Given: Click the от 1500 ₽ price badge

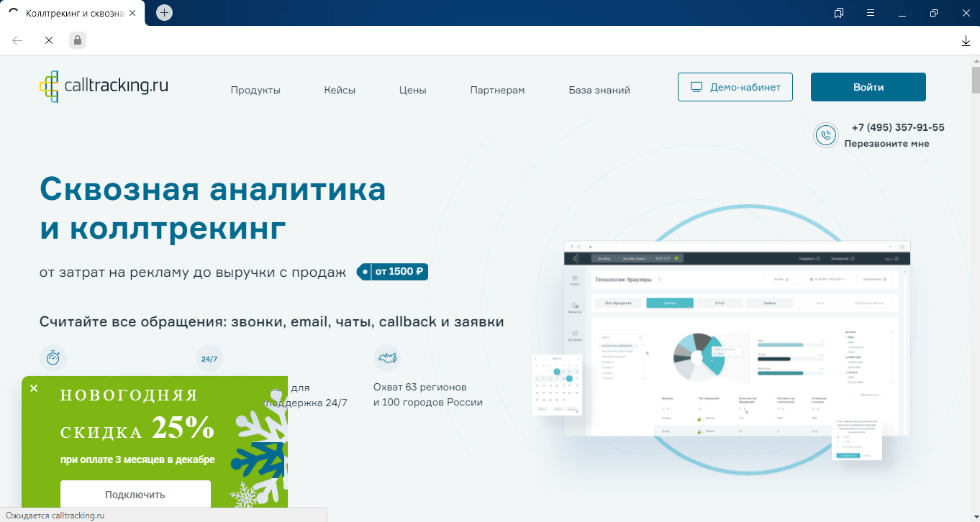Looking at the screenshot, I should click(393, 272).
